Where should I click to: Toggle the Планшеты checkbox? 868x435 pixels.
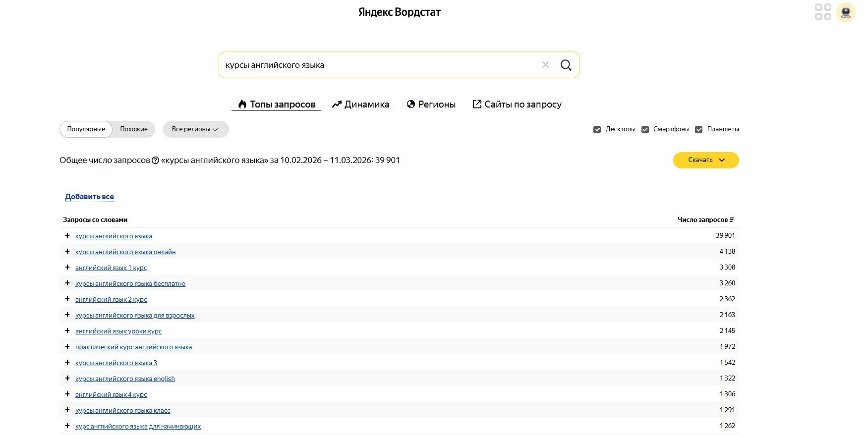698,130
